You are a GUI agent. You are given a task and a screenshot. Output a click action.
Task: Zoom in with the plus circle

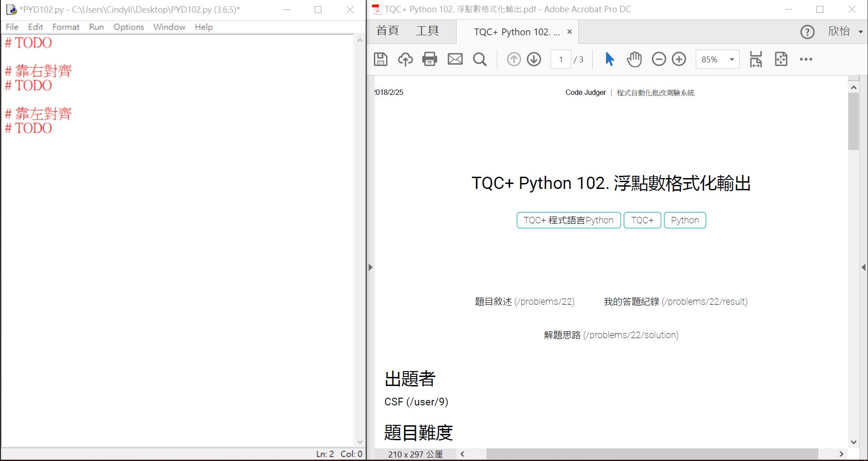(x=679, y=59)
